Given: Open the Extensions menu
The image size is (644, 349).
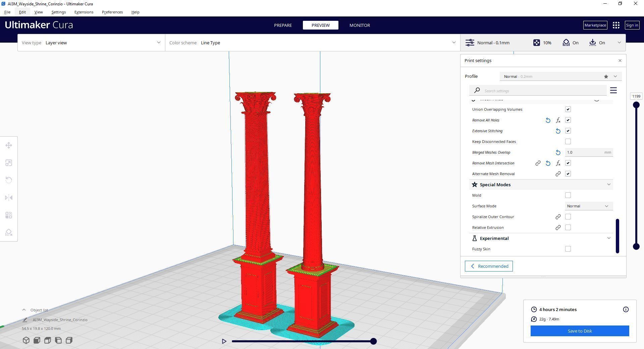Looking at the screenshot, I should [x=84, y=12].
